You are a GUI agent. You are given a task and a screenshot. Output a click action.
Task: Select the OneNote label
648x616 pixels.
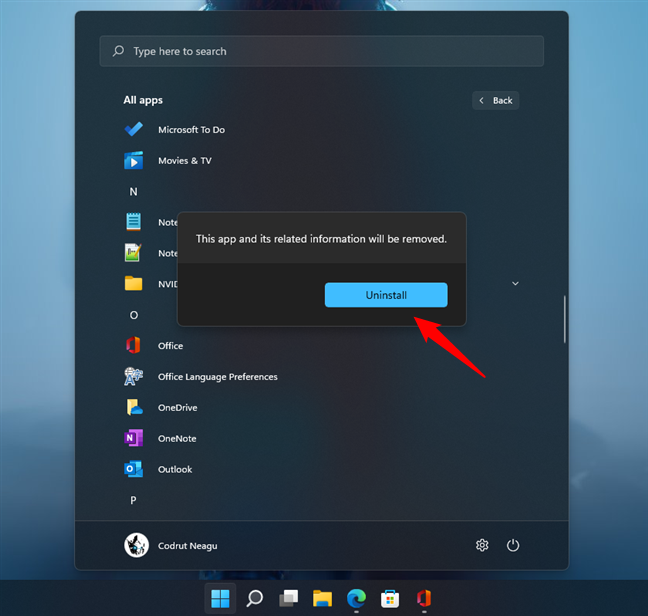[x=177, y=439]
